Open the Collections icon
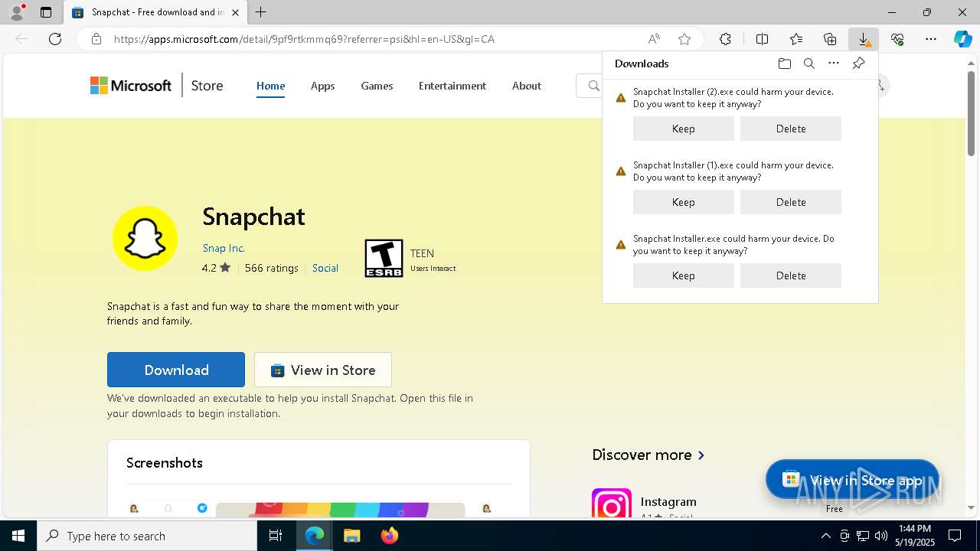Screen dimensions: 980x551 point(830,39)
